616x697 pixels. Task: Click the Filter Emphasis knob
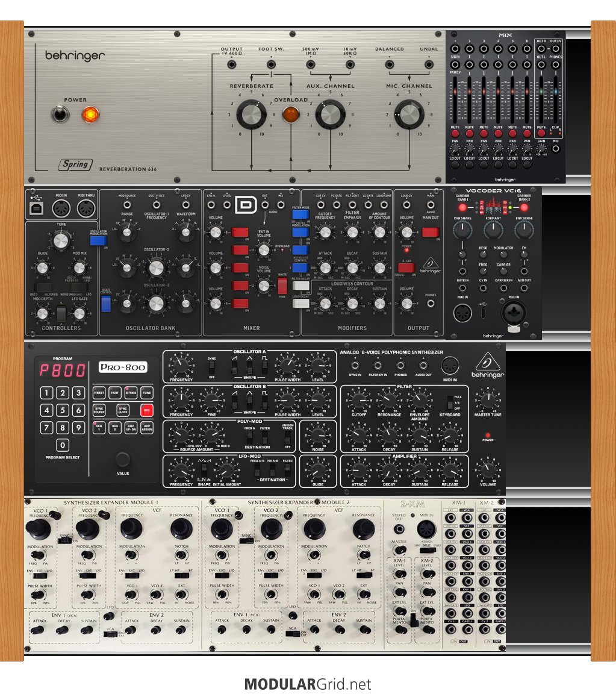(352, 232)
